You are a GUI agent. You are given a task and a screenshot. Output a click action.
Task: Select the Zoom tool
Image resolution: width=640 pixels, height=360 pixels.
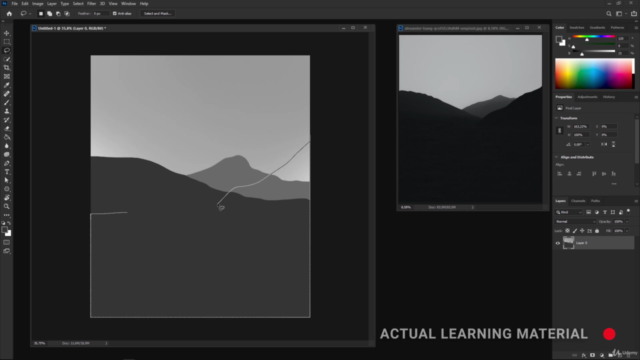click(7, 207)
